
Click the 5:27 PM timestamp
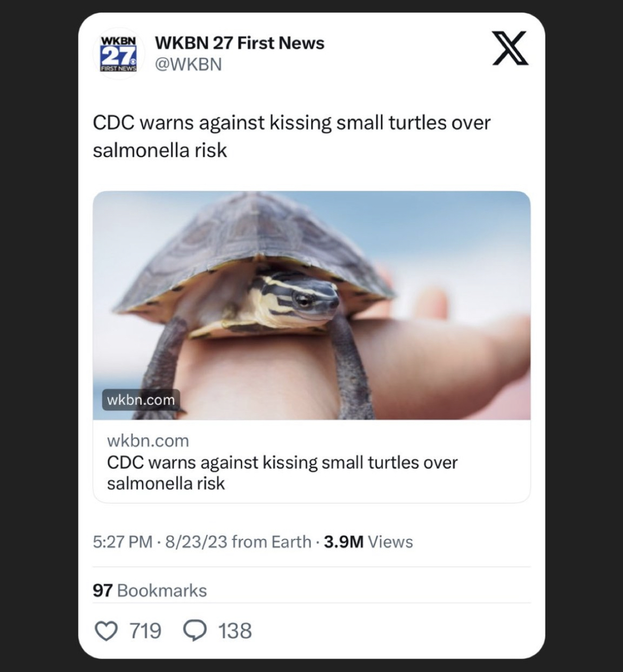click(122, 542)
